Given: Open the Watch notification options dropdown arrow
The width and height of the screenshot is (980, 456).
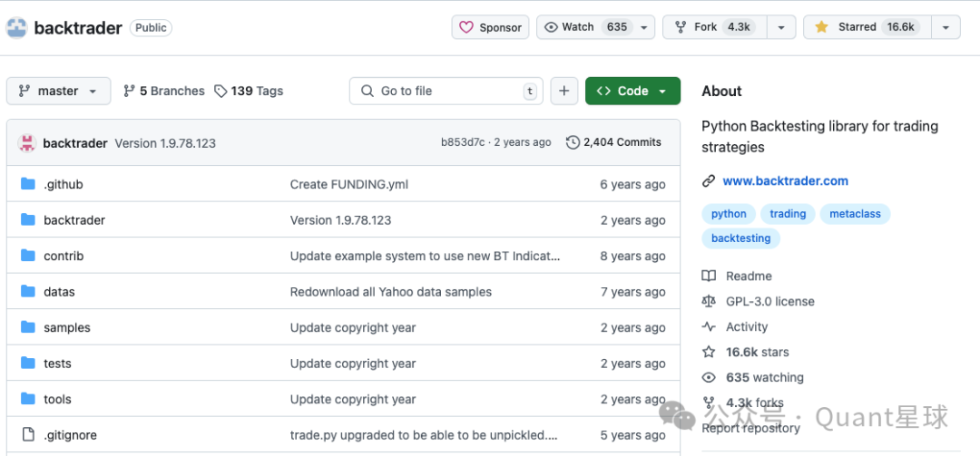Looking at the screenshot, I should click(x=644, y=27).
